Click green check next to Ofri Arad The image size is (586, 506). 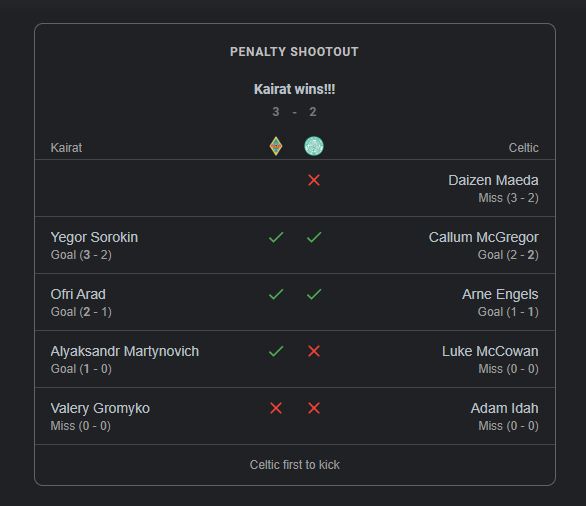click(276, 294)
